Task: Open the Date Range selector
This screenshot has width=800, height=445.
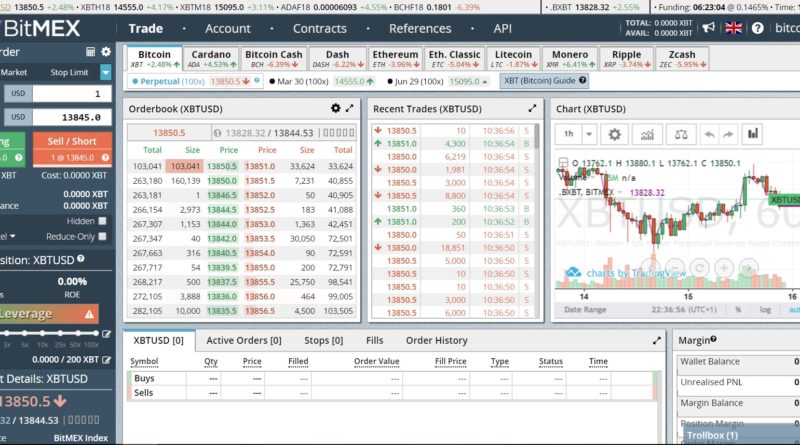Action: [x=585, y=310]
